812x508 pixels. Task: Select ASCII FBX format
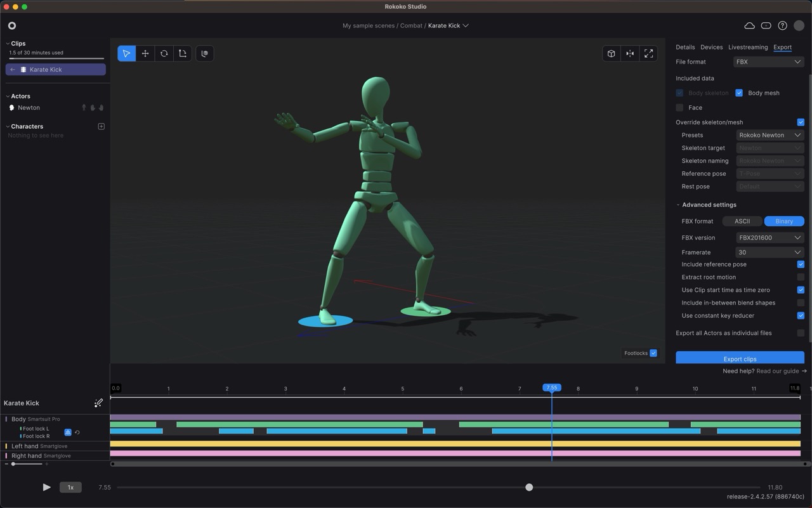pyautogui.click(x=742, y=221)
